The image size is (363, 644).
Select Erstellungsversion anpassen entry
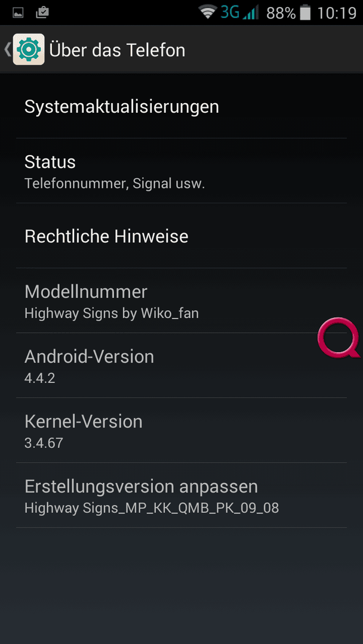(x=181, y=496)
